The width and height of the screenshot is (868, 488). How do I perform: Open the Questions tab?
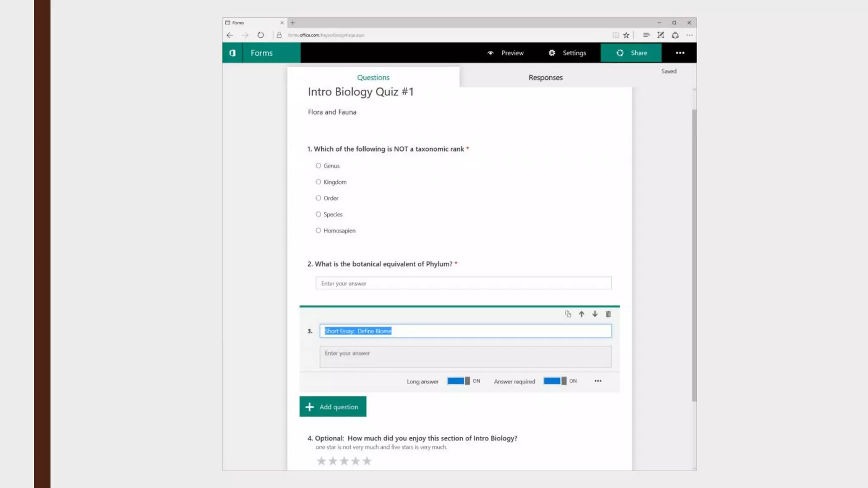[x=373, y=78]
